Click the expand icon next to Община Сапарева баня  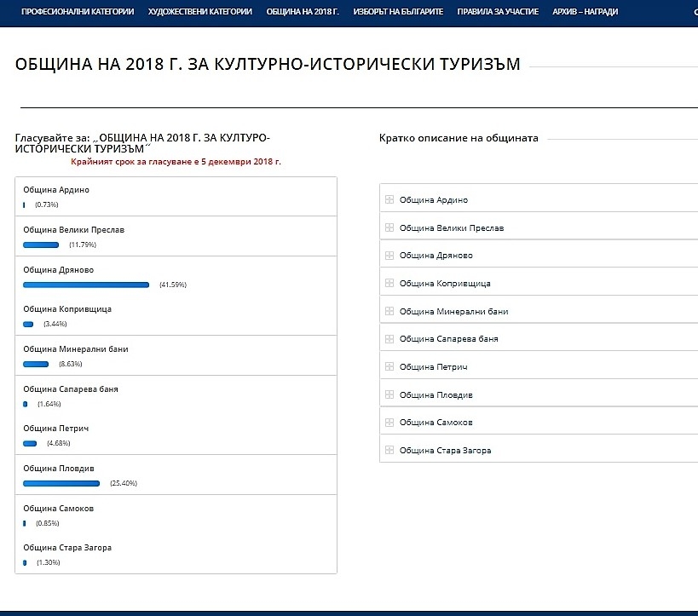coord(389,339)
